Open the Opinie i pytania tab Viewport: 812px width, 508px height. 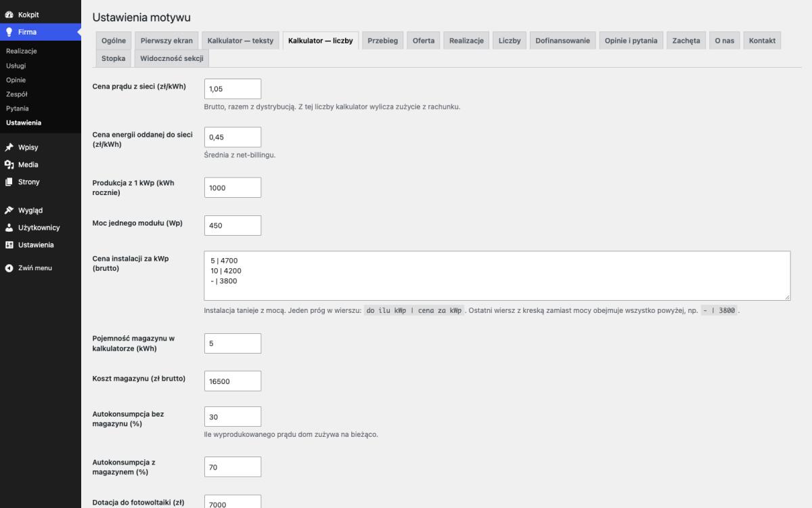(631, 41)
